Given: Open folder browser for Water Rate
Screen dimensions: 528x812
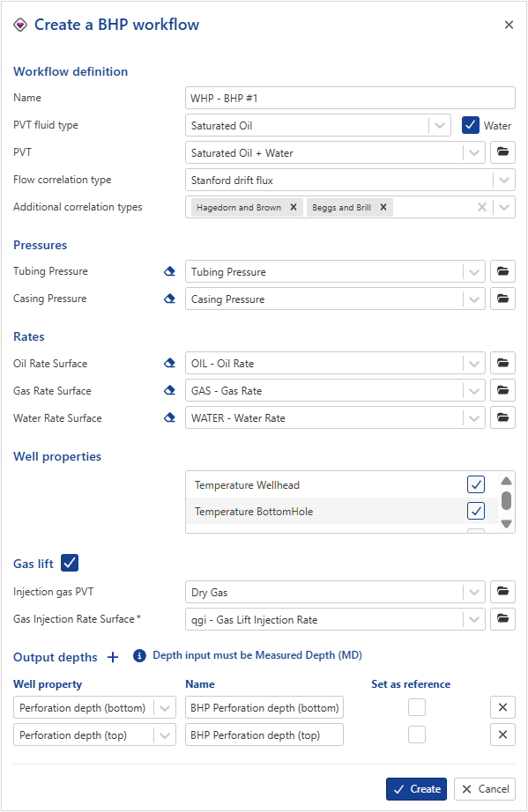Looking at the screenshot, I should pyautogui.click(x=502, y=417).
